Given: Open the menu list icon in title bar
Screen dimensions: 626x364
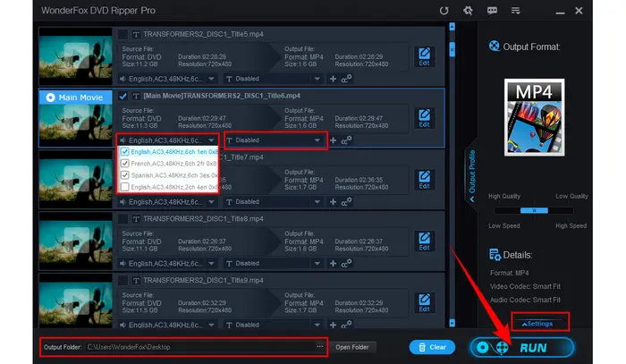Looking at the screenshot, I should pyautogui.click(x=515, y=11).
